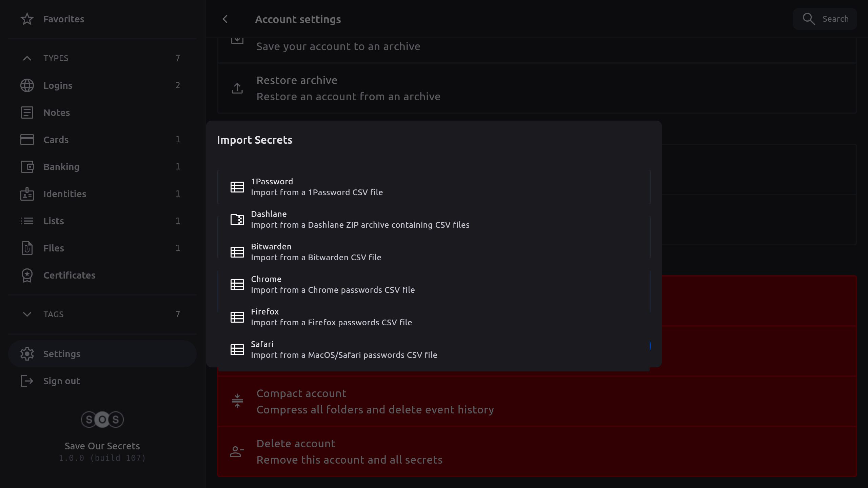The image size is (868, 488).
Task: Click the Identities badge icon
Action: point(27,194)
